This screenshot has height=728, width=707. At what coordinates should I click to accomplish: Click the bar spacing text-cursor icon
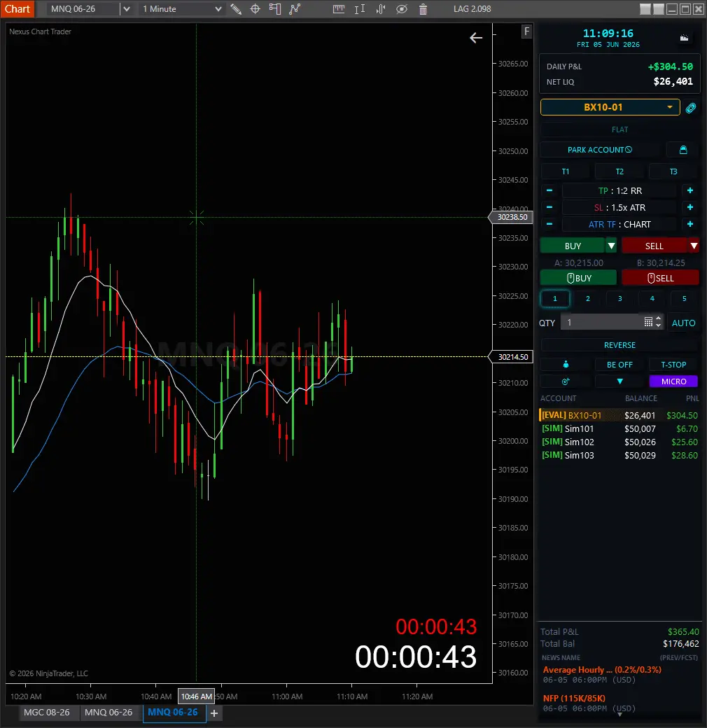[x=360, y=9]
